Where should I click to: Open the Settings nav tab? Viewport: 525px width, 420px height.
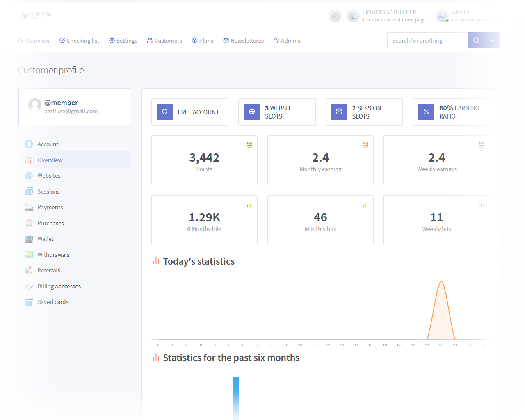click(123, 41)
